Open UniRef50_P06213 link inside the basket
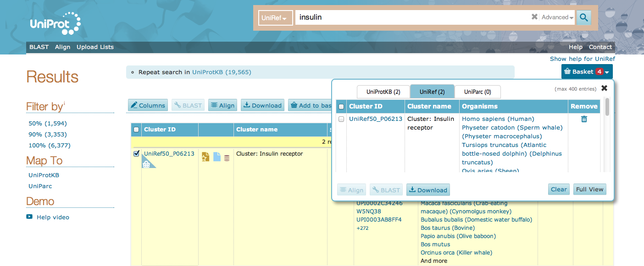 (x=376, y=119)
